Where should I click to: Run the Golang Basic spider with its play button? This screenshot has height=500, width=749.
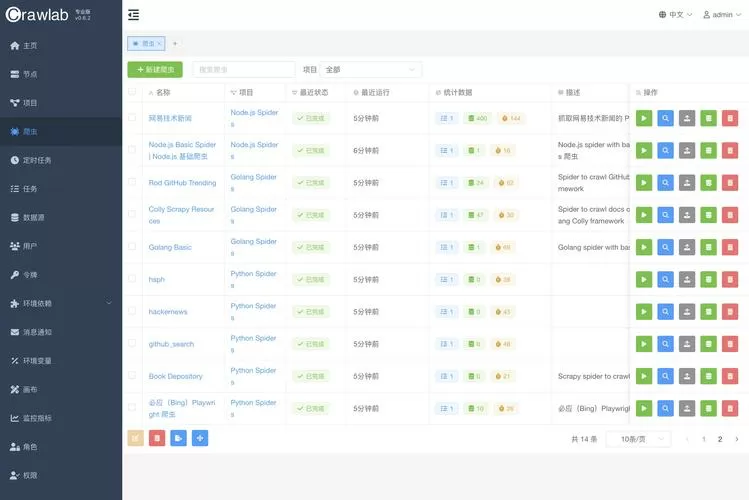tap(643, 247)
